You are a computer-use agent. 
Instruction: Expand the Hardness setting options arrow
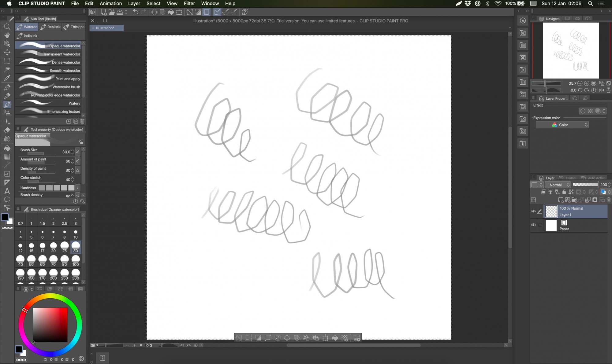[x=77, y=188]
